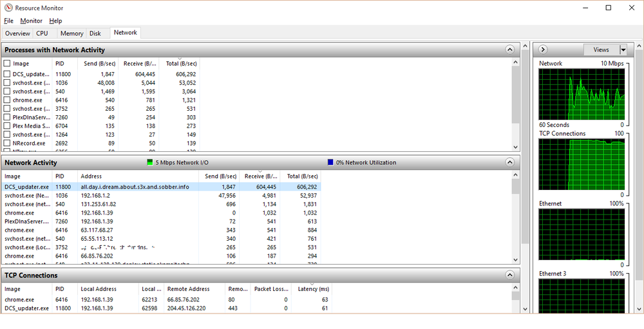Click the TCP Connections graph

coord(581,164)
